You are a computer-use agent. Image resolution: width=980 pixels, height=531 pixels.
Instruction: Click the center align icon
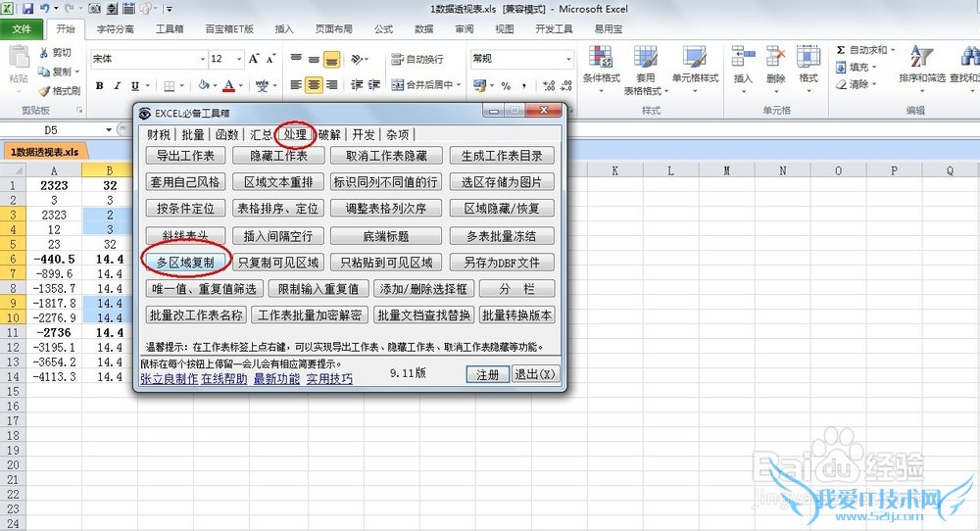(x=314, y=85)
